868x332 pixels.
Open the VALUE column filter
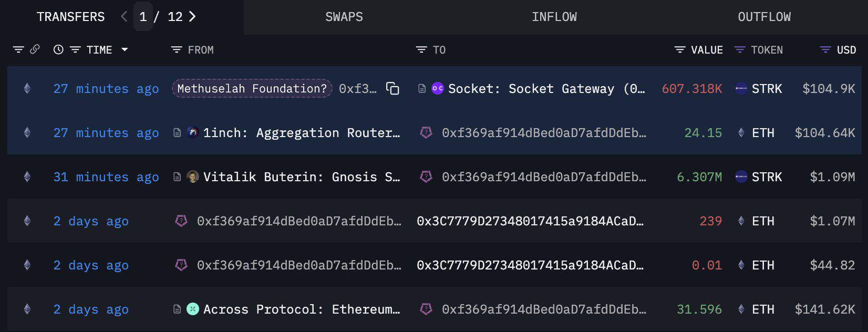click(x=680, y=50)
